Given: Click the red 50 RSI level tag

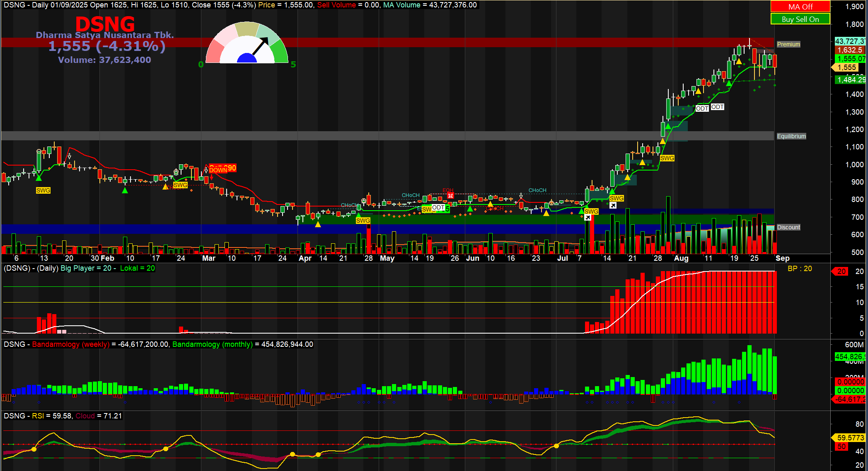Looking at the screenshot, I should coord(841,447).
